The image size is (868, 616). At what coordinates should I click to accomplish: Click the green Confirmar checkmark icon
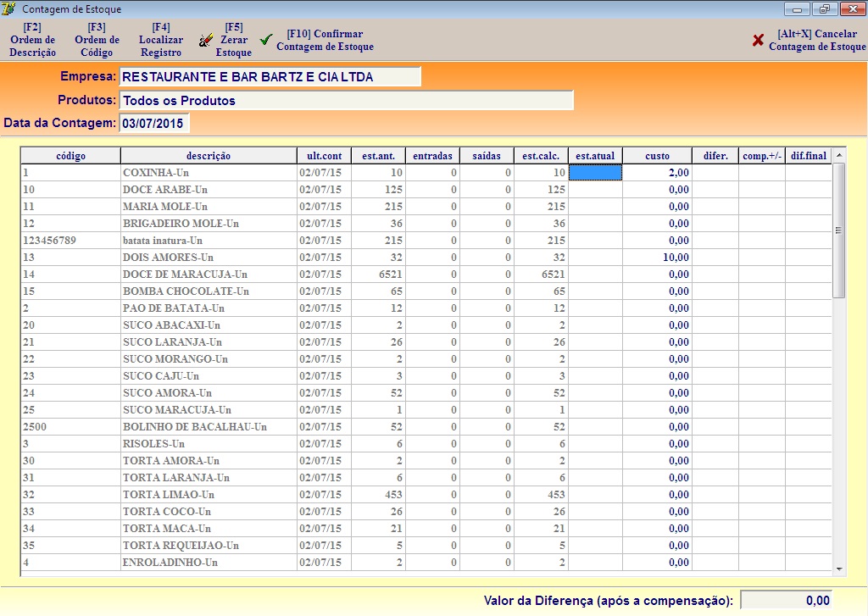click(266, 41)
